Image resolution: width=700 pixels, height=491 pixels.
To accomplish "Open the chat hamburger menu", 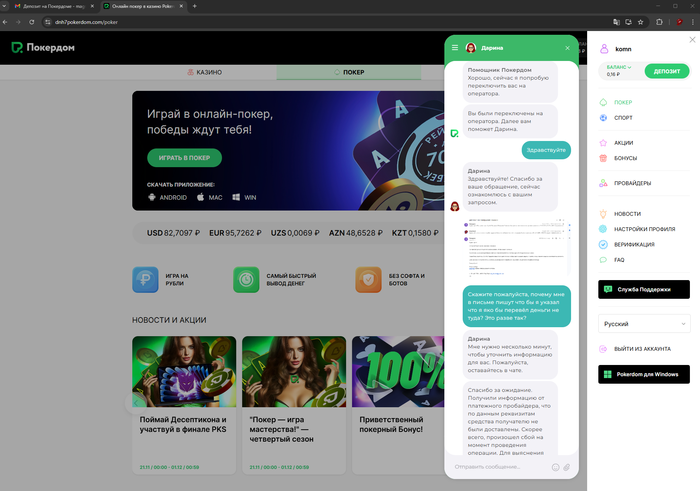I will pyautogui.click(x=454, y=48).
